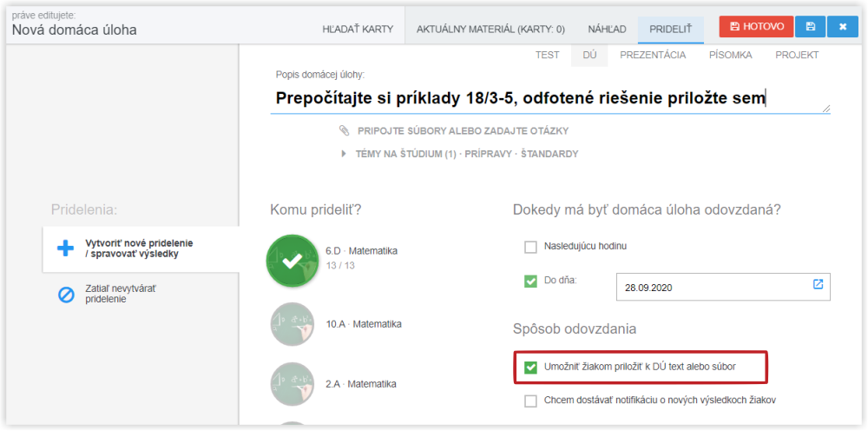Screen dimensions: 868x431
Task: Select the Písomka type tab
Action: (x=730, y=55)
